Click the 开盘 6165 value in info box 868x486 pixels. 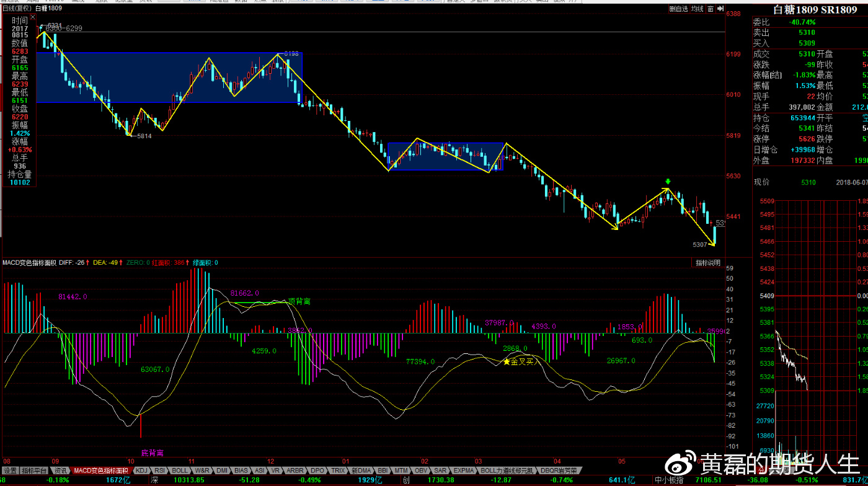tap(20, 68)
